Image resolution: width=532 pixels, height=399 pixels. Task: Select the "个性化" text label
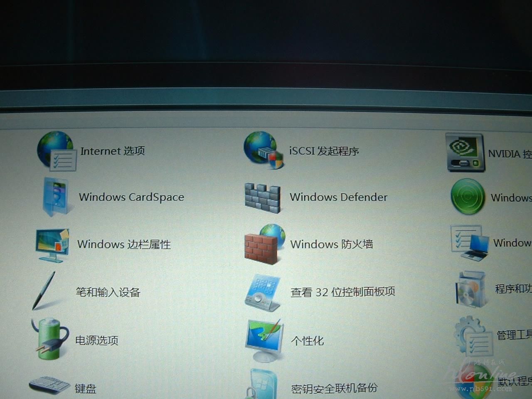(x=307, y=341)
